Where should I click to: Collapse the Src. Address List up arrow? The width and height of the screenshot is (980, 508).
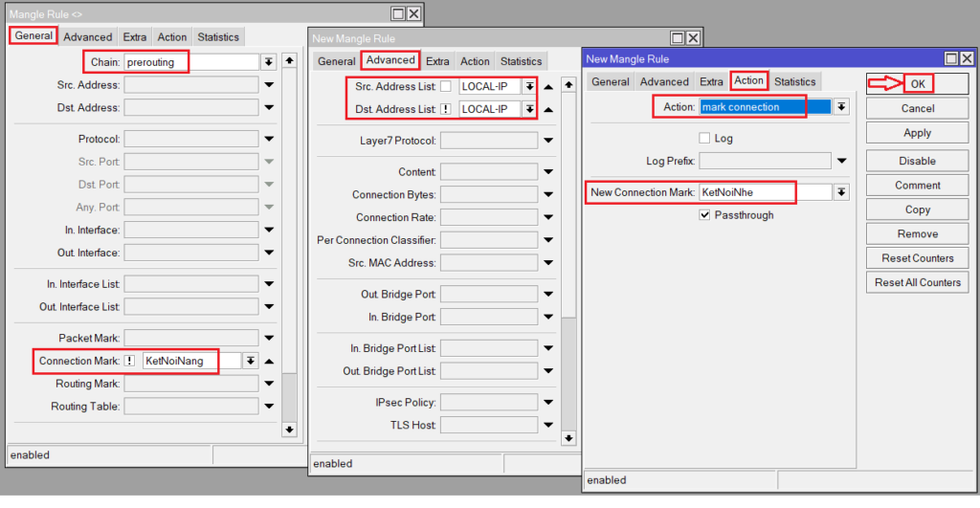tap(548, 87)
